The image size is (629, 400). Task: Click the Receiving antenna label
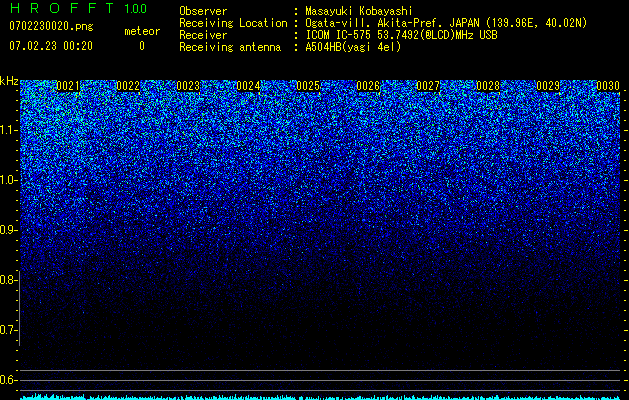point(230,47)
